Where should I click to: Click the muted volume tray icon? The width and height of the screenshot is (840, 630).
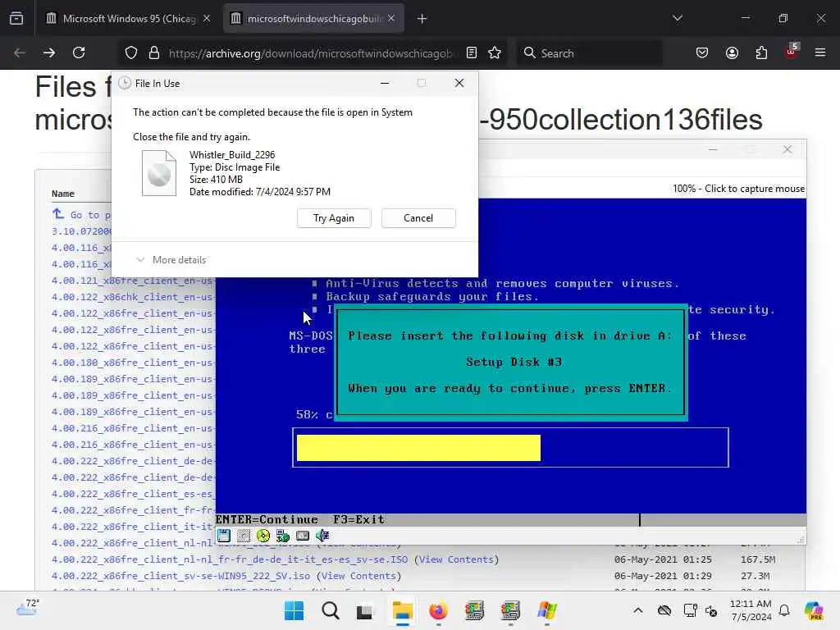(711, 610)
